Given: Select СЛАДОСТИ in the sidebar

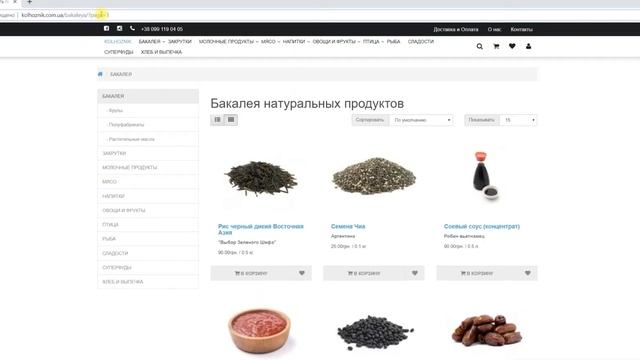Looking at the screenshot, I should (x=148, y=253).
